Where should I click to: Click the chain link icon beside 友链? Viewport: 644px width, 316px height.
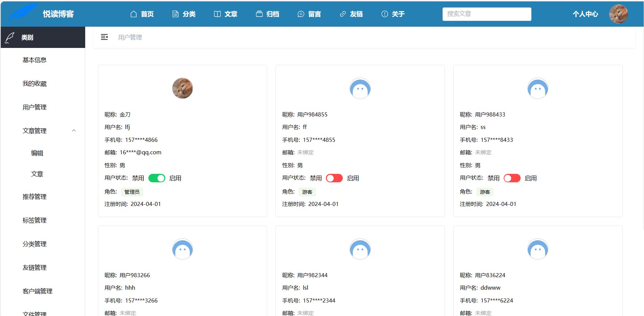[343, 14]
